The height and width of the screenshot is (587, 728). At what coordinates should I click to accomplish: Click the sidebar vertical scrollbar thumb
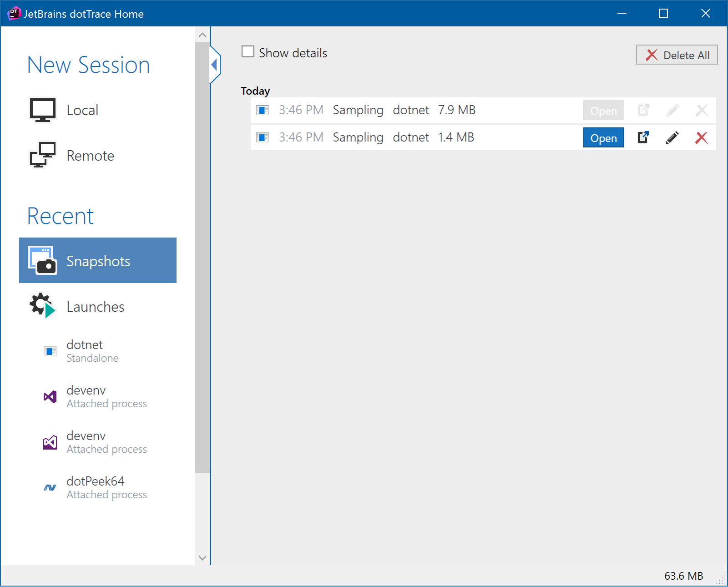(x=202, y=258)
